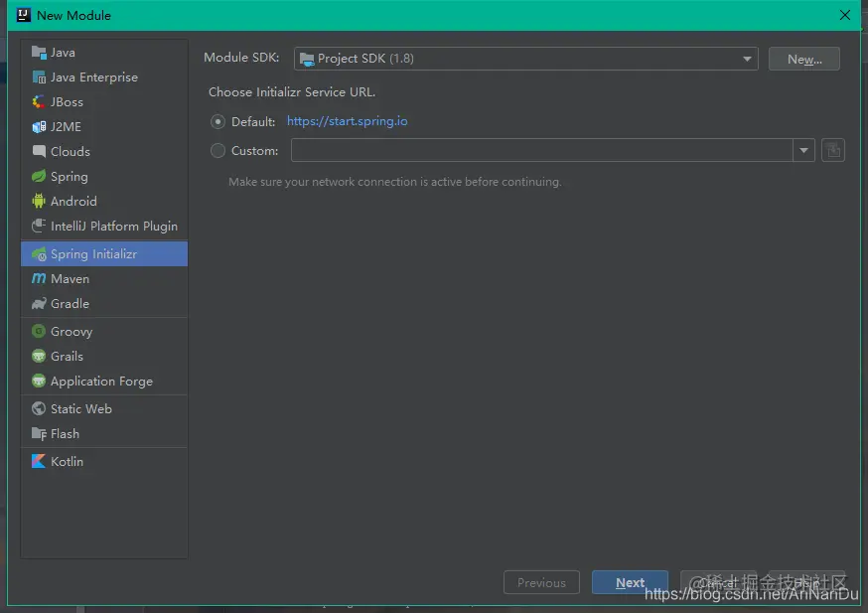868x613 pixels.
Task: Click the 'Groovy' entry text
Action: (x=72, y=332)
